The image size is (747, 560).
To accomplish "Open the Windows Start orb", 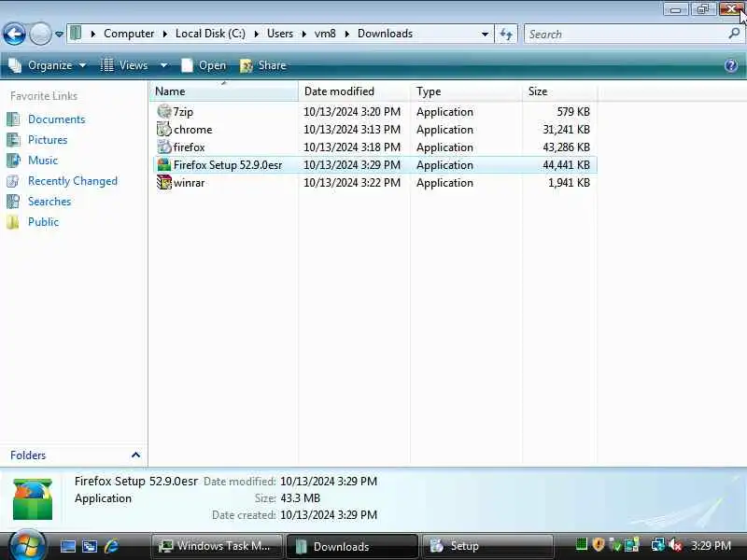I will (x=27, y=546).
